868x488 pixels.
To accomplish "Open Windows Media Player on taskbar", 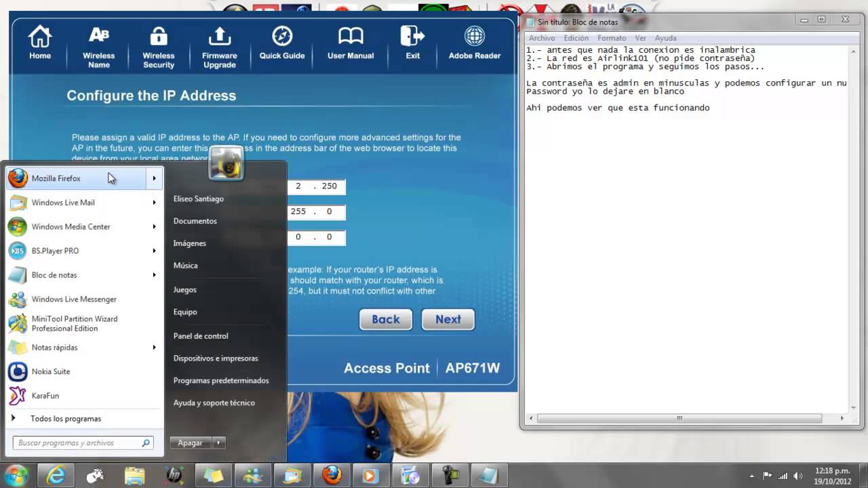I will 370,475.
